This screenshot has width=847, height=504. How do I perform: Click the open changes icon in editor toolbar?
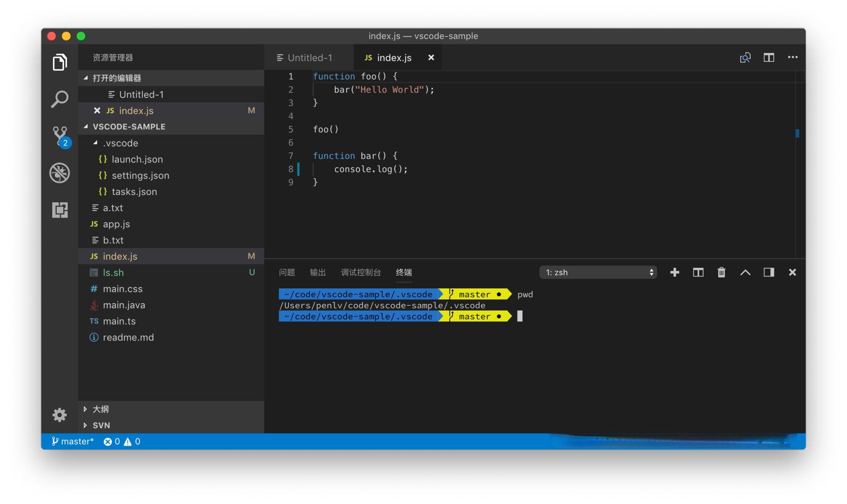[745, 58]
